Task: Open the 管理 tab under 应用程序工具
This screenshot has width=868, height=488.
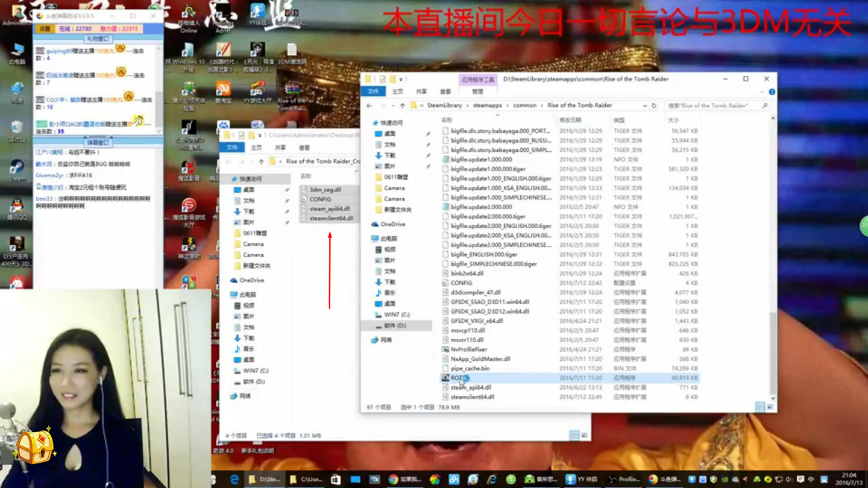Action: tap(477, 92)
